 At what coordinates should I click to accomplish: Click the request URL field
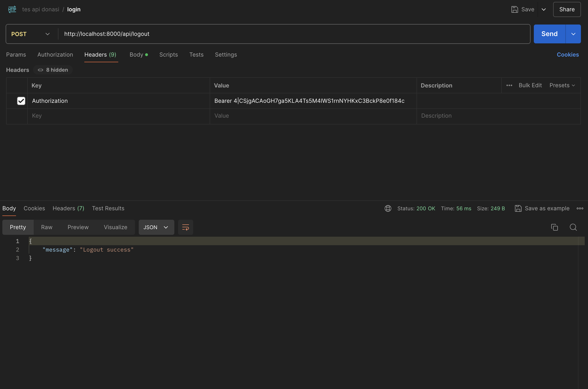(x=294, y=34)
